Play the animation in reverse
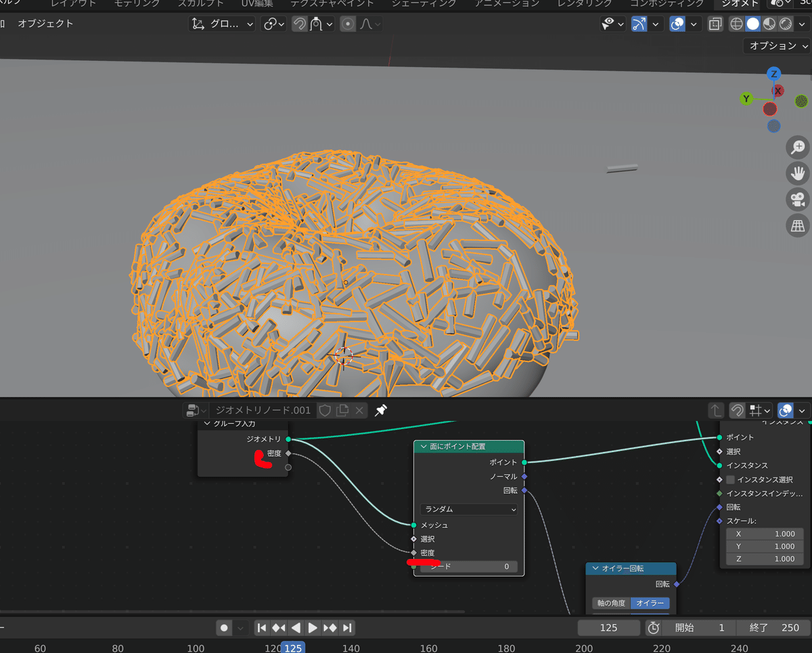The height and width of the screenshot is (653, 812). (x=296, y=628)
